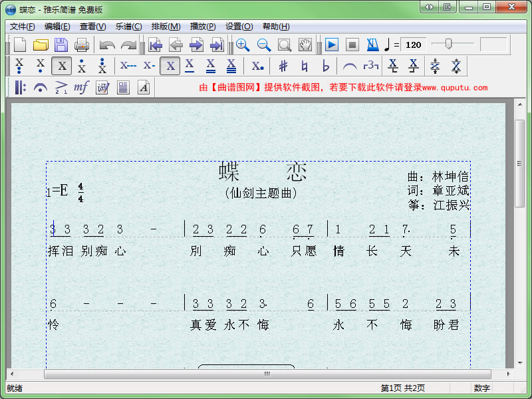This screenshot has height=399, width=532.
Task: Click the key signature 1=E
Action: 57,191
